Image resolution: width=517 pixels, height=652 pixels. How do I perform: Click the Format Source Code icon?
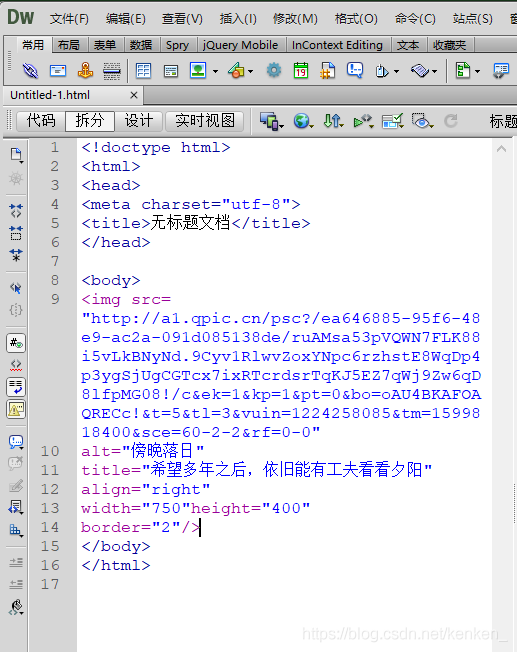16,607
